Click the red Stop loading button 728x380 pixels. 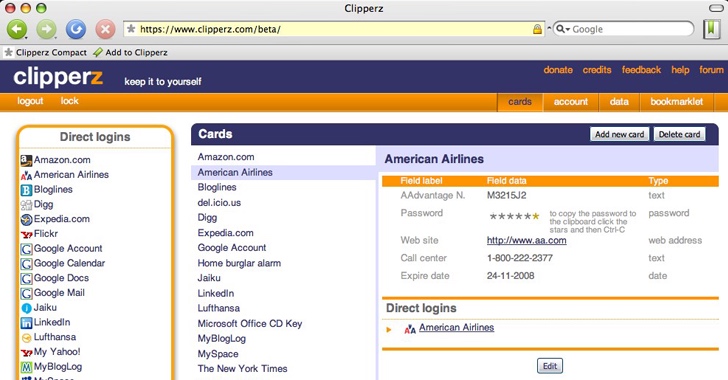[105, 29]
